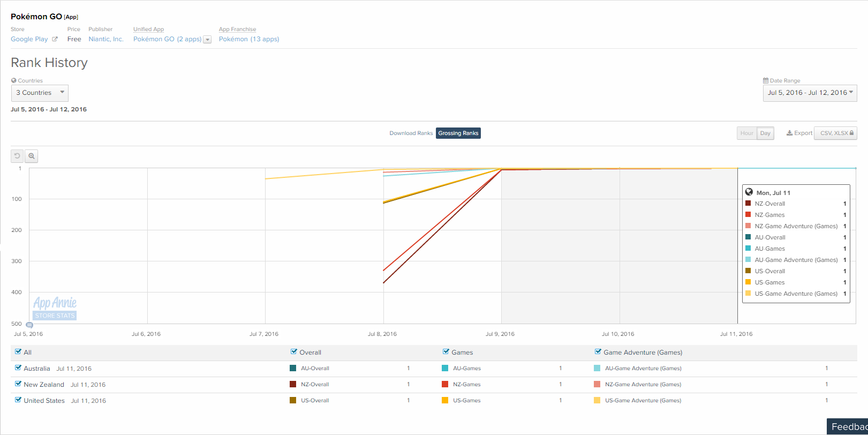868x435 pixels.
Task: Click the reset zoom undo icon
Action: [x=17, y=156]
